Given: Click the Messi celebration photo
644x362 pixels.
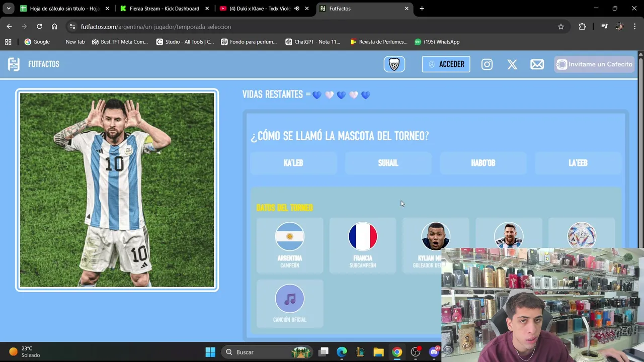Looking at the screenshot, I should [117, 190].
